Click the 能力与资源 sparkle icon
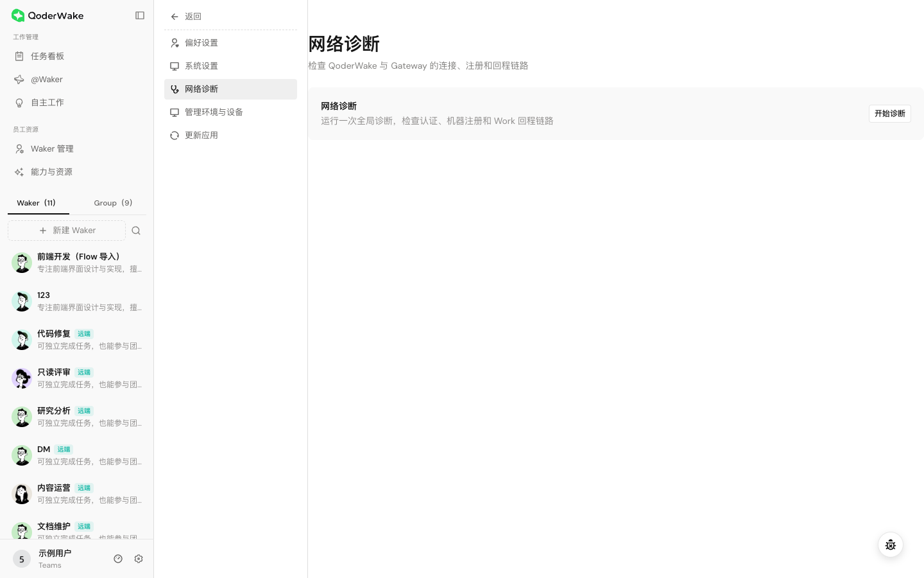 tap(19, 172)
